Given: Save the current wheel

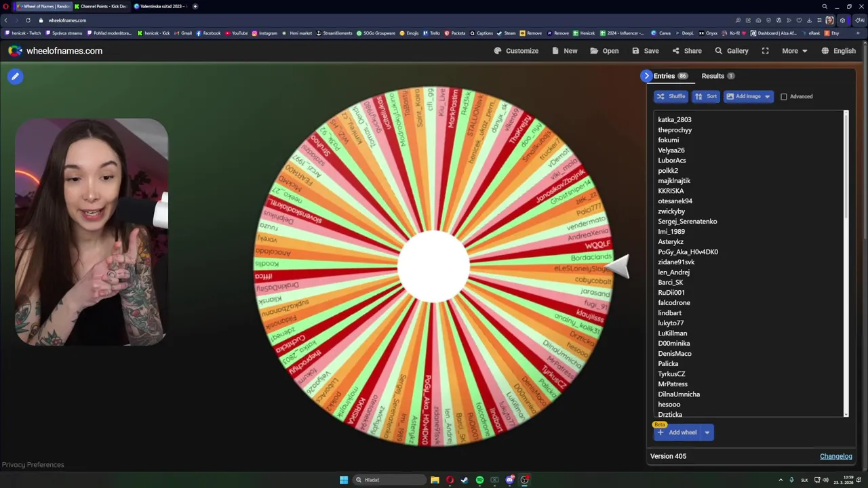Looking at the screenshot, I should (x=645, y=51).
